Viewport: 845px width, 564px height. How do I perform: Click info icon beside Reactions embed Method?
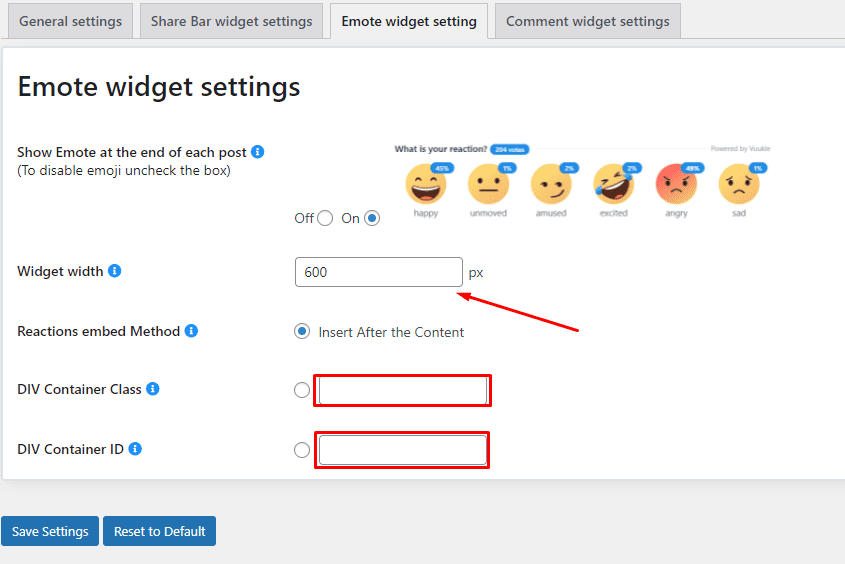click(x=191, y=331)
